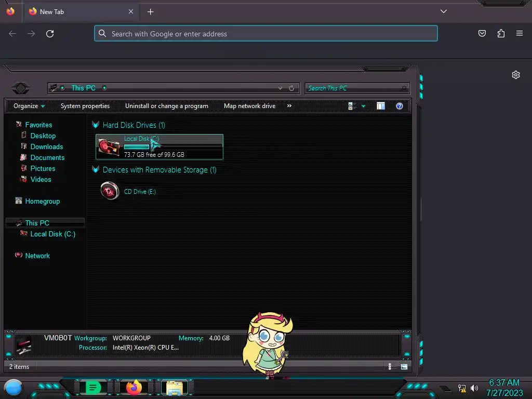This screenshot has height=399, width=532.
Task: Focus the Search This PC box
Action: click(x=357, y=88)
